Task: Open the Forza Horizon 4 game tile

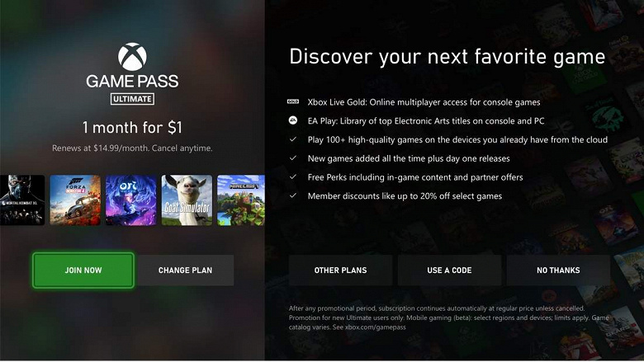Action: pyautogui.click(x=75, y=200)
